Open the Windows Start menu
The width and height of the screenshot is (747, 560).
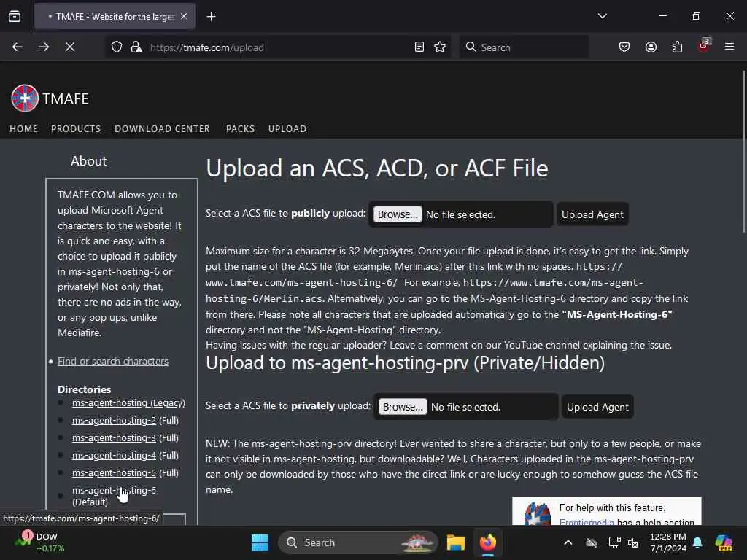(260, 542)
